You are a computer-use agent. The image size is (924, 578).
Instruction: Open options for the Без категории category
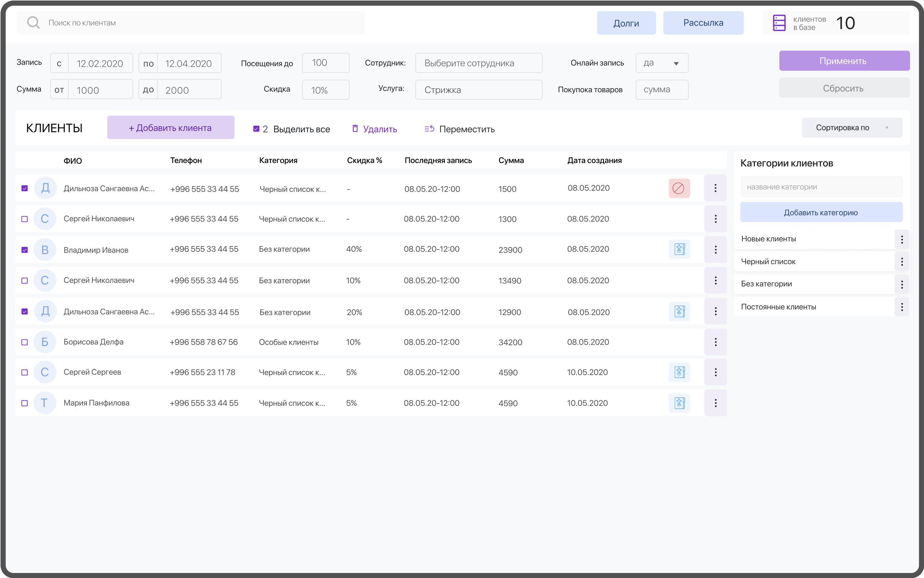click(x=902, y=285)
